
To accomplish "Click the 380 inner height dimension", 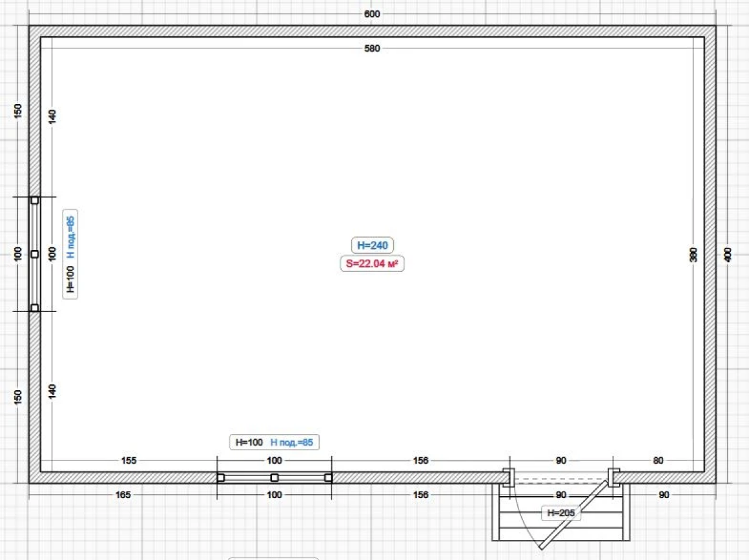I will (x=693, y=254).
